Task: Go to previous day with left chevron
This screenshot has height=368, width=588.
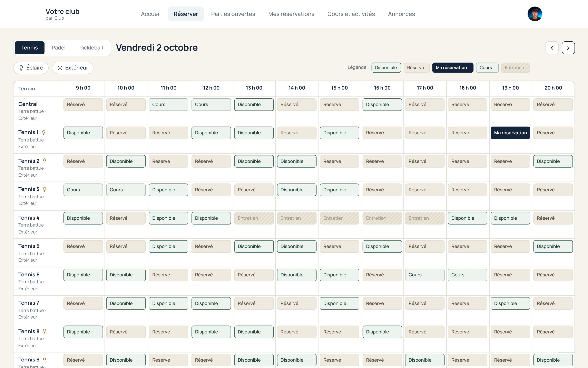Action: [x=552, y=48]
